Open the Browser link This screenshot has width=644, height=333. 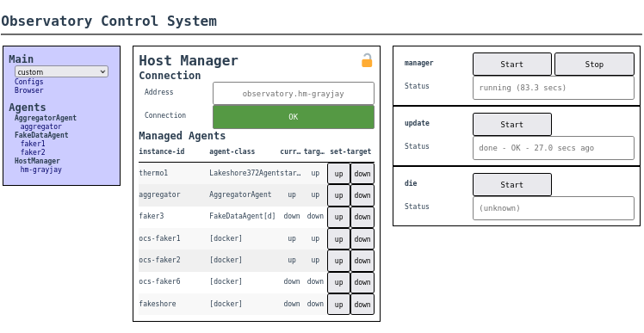click(28, 90)
